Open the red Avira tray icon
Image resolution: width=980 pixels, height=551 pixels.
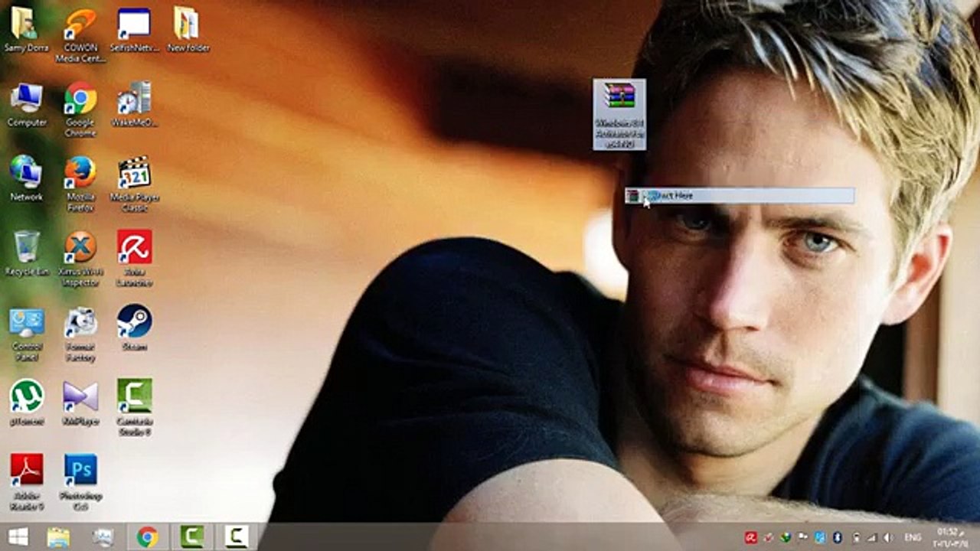coord(752,538)
